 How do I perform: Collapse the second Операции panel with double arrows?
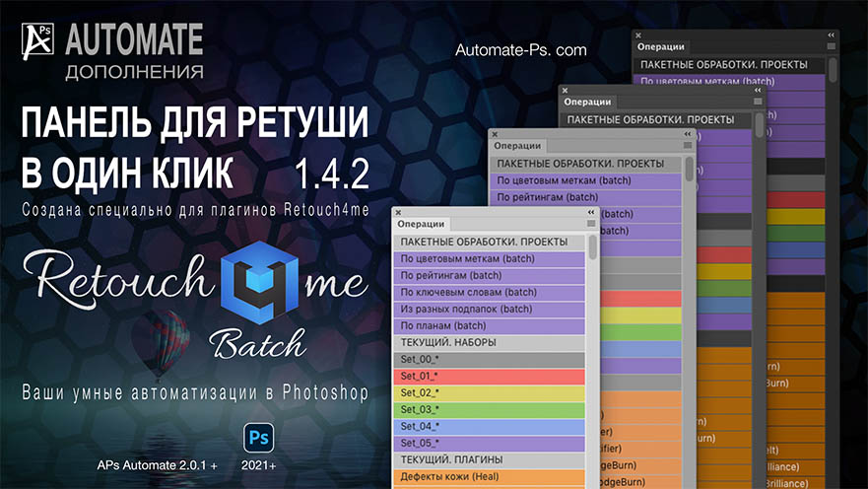pos(688,134)
